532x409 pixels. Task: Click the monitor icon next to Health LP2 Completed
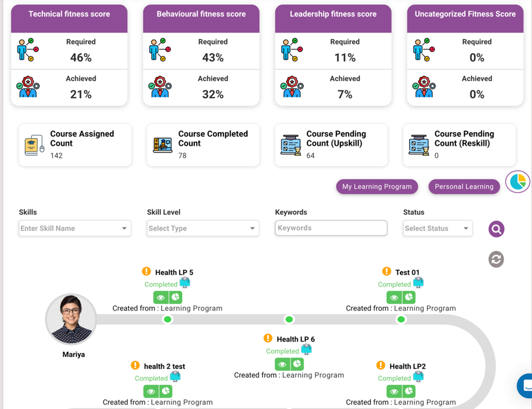418,377
